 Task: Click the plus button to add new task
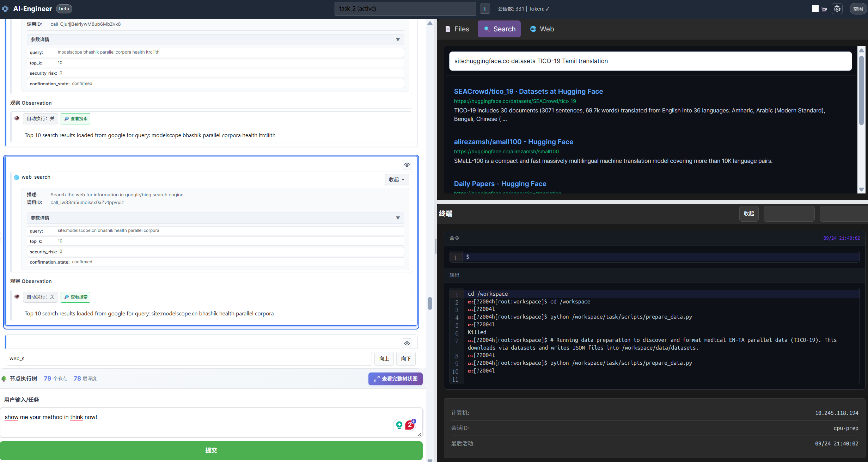[x=485, y=9]
